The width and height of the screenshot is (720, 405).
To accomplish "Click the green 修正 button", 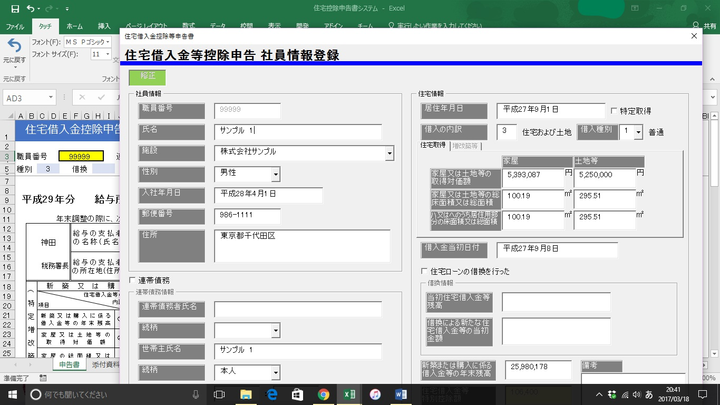I will (147, 77).
